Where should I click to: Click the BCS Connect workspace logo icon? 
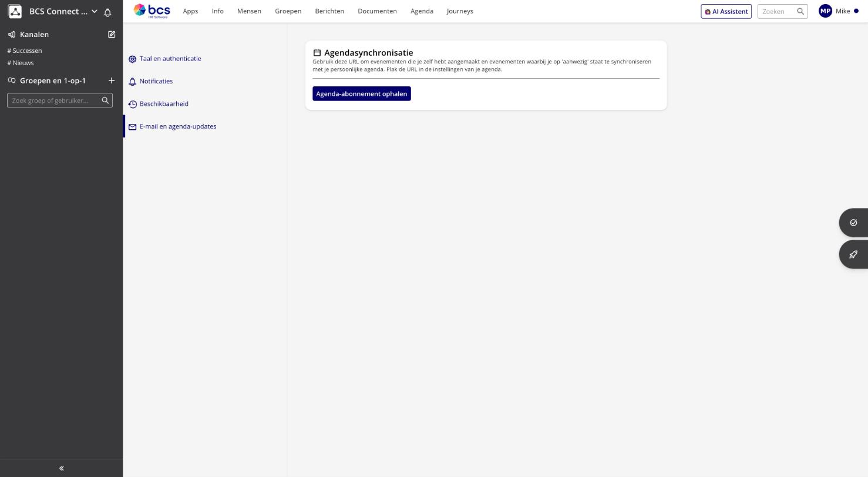[x=15, y=11]
